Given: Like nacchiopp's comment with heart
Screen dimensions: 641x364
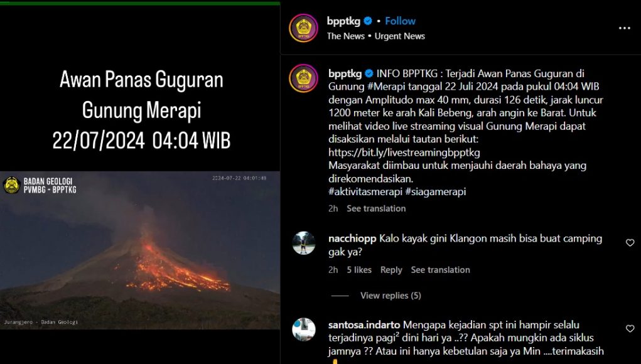Looking at the screenshot, I should (x=630, y=243).
